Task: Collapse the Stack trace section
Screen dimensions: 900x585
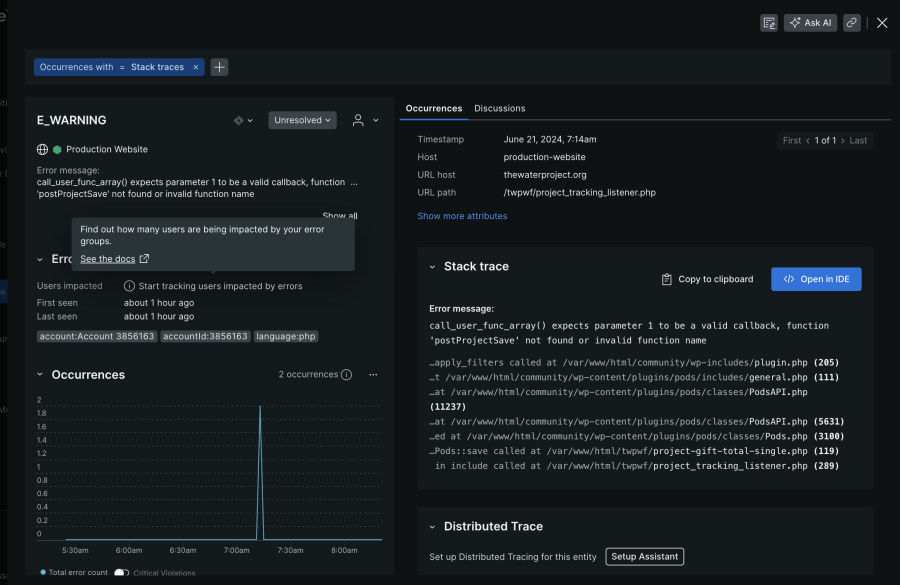Action: pos(433,267)
